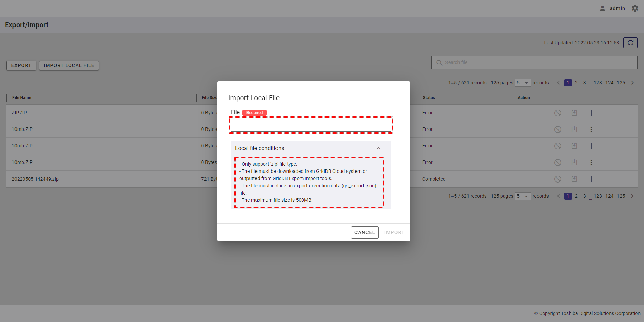The width and height of the screenshot is (644, 322).
Task: Click the cancel icon in ZIP.ZIP row
Action: [x=557, y=113]
